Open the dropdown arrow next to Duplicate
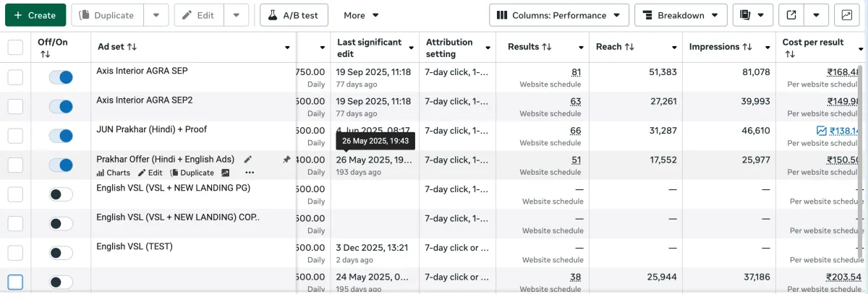This screenshot has height=294, width=868. click(156, 15)
